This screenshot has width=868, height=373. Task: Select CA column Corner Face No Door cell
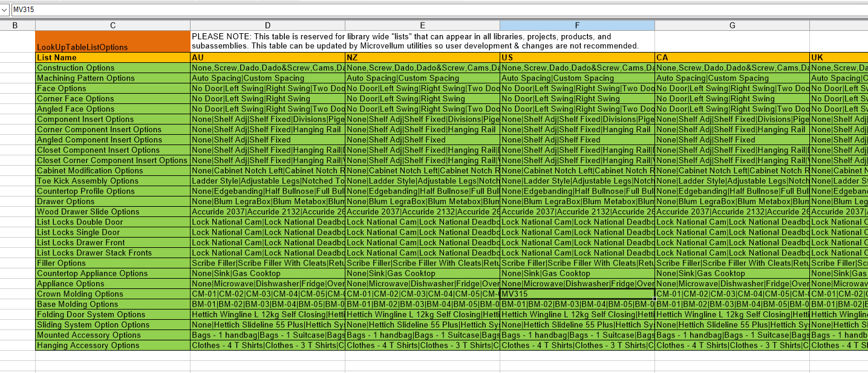tap(732, 99)
